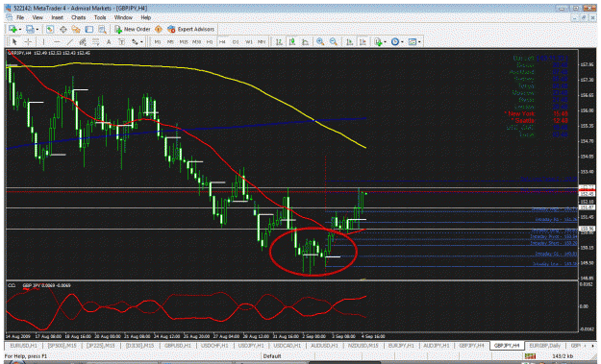Screen dimensions: 601x364
Task: Open the Charts menu
Action: tap(78, 17)
